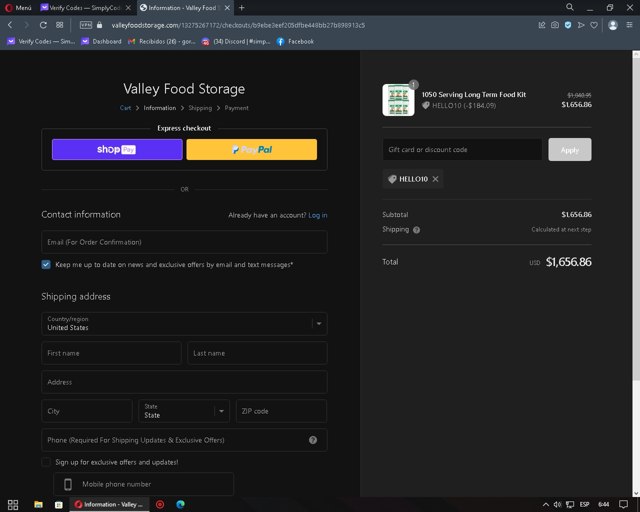The width and height of the screenshot is (640, 512).
Task: Click the Mobile phone number field
Action: coord(144,484)
